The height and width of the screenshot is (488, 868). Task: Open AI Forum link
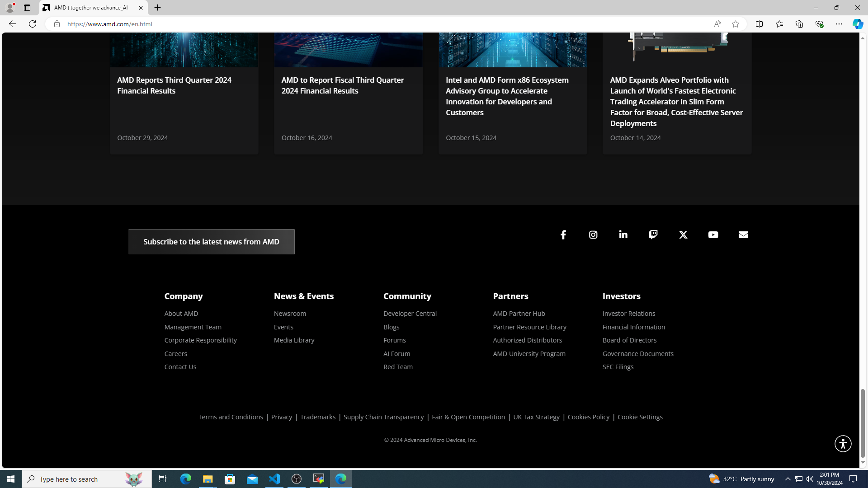[397, 354]
